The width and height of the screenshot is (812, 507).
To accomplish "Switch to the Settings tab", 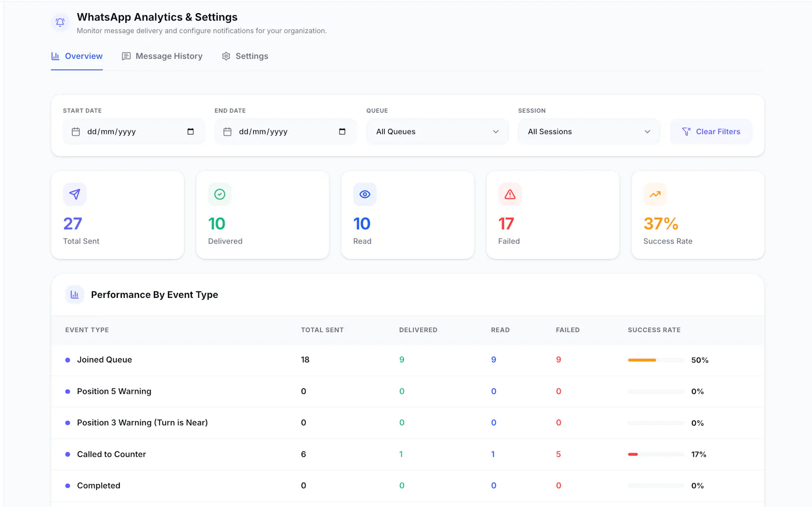I will (245, 56).
